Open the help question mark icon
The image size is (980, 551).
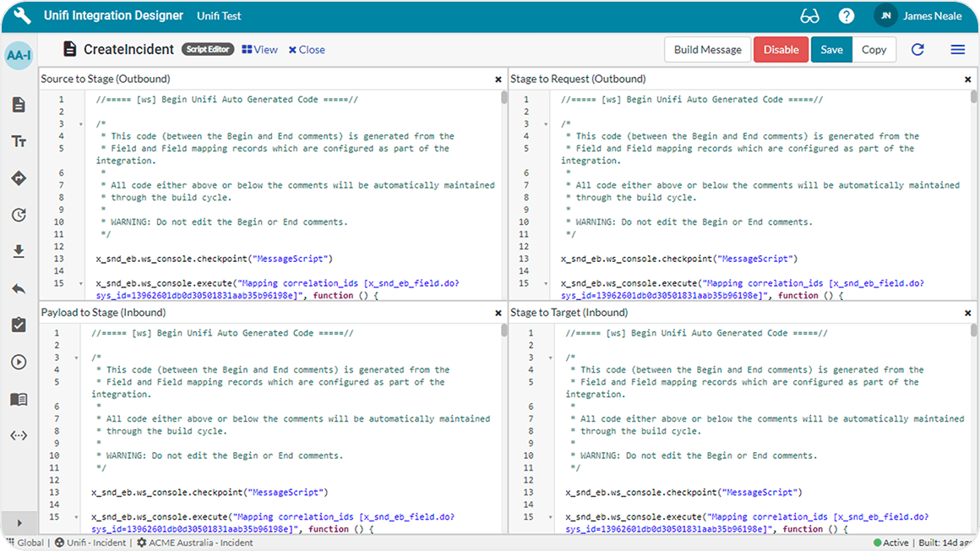pyautogui.click(x=847, y=16)
